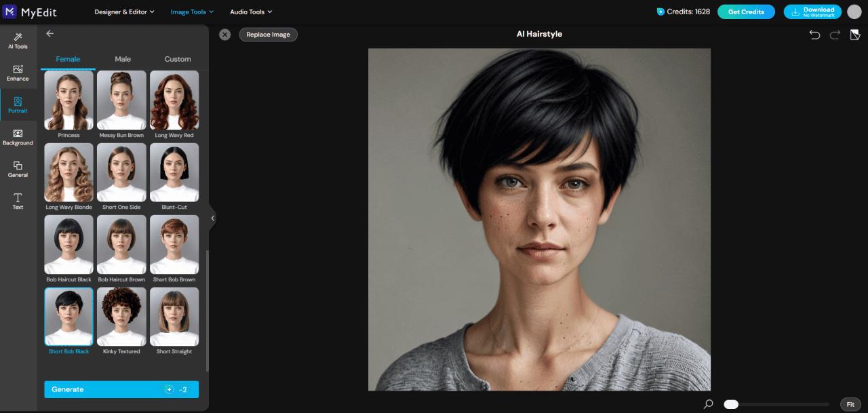Open the Background tools panel
Screen dimensions: 868x413
click(x=18, y=138)
